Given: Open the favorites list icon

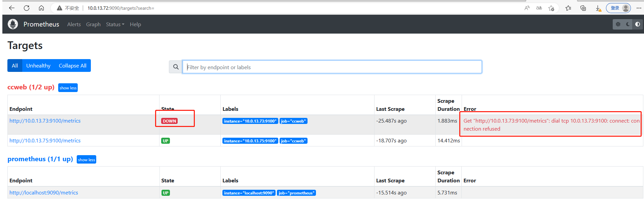Looking at the screenshot, I should 568,8.
